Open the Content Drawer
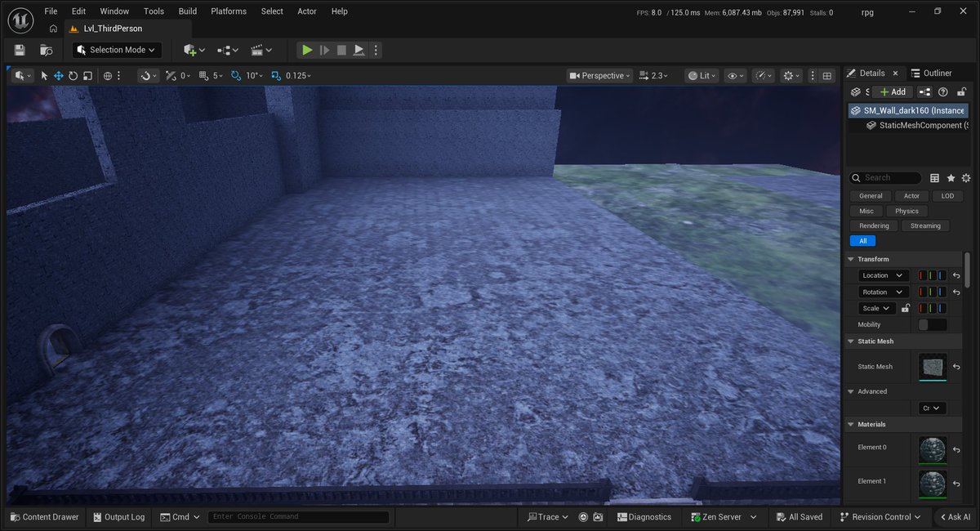Viewport: 980px width, 531px height. point(44,517)
